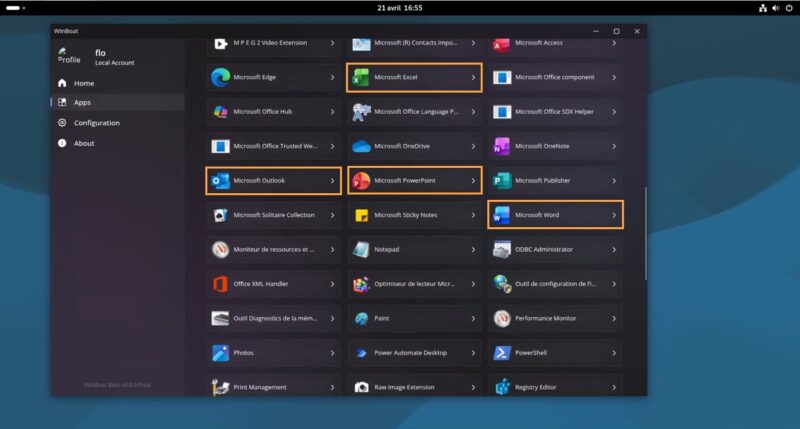Click the Microsoft Edge icon
This screenshot has height=429, width=800.
pos(220,77)
